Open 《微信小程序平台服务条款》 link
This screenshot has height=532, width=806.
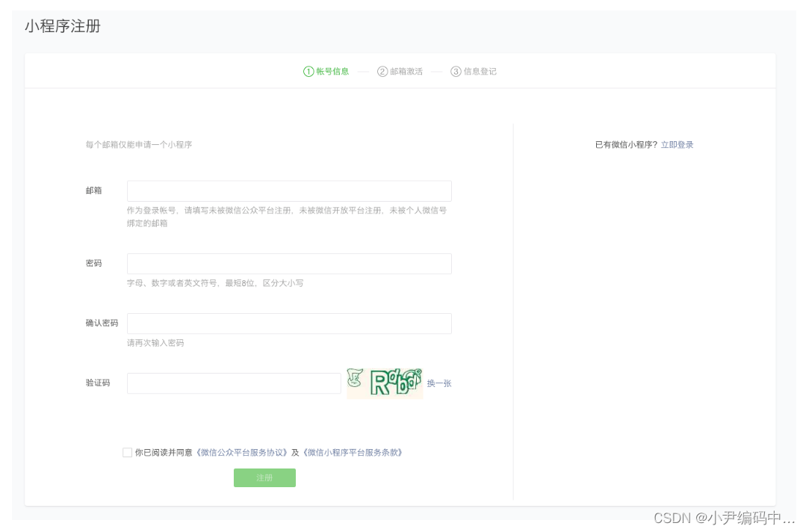[x=353, y=452]
